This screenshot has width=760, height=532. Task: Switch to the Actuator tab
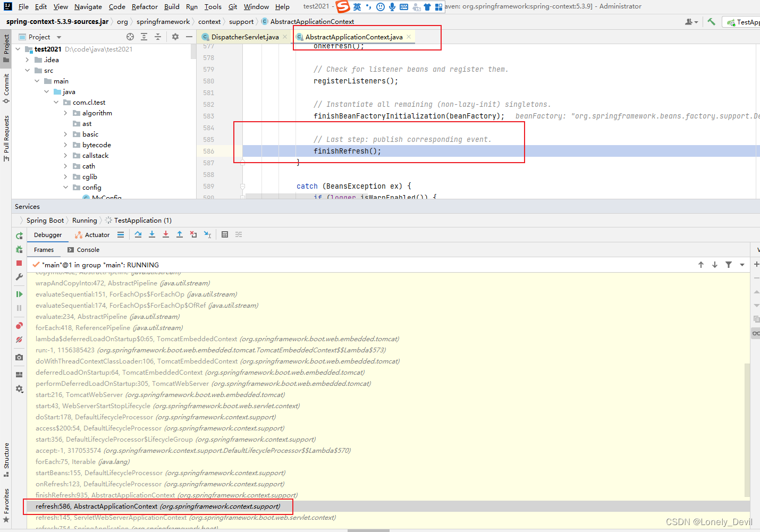(x=92, y=235)
